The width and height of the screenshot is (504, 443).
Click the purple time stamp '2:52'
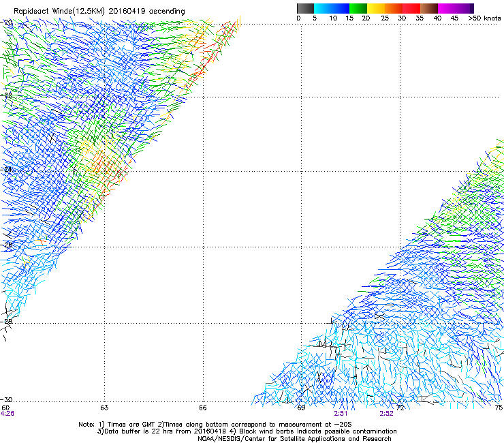pyautogui.click(x=386, y=414)
